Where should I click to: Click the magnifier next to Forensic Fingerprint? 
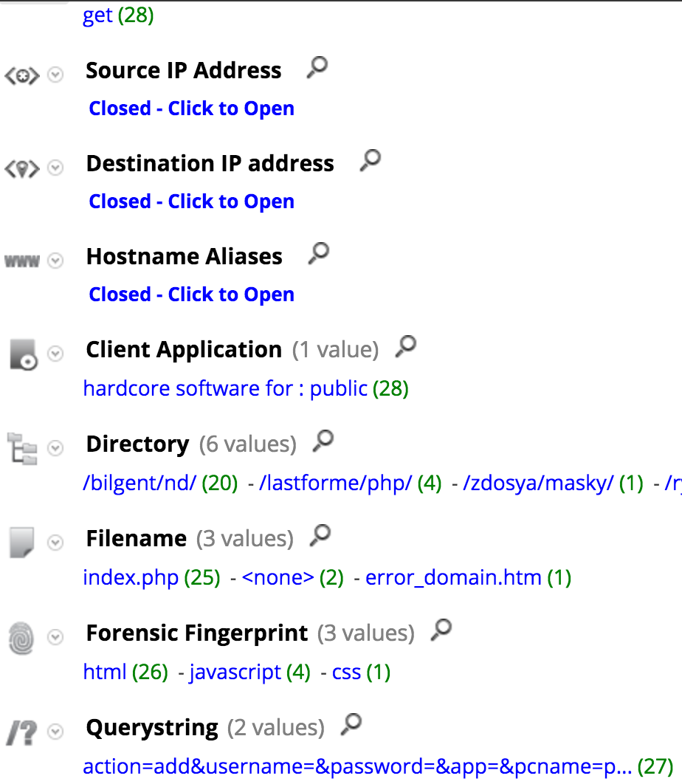pos(441,630)
